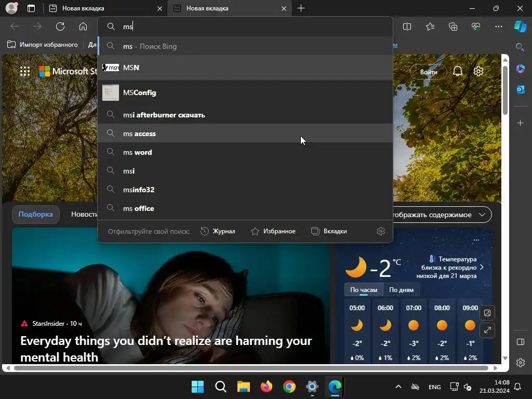Open the Edge profile avatar
Image resolution: width=532 pixels, height=399 pixels.
[11, 8]
